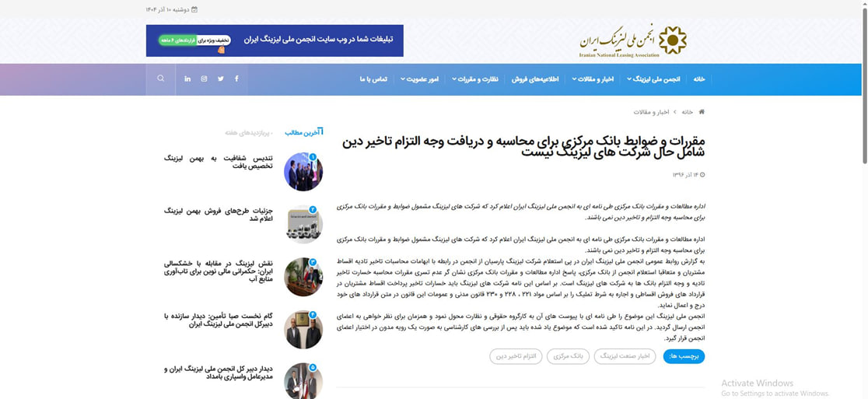Click the LinkedIn icon in navbar
The image size is (868, 399).
[x=187, y=79]
